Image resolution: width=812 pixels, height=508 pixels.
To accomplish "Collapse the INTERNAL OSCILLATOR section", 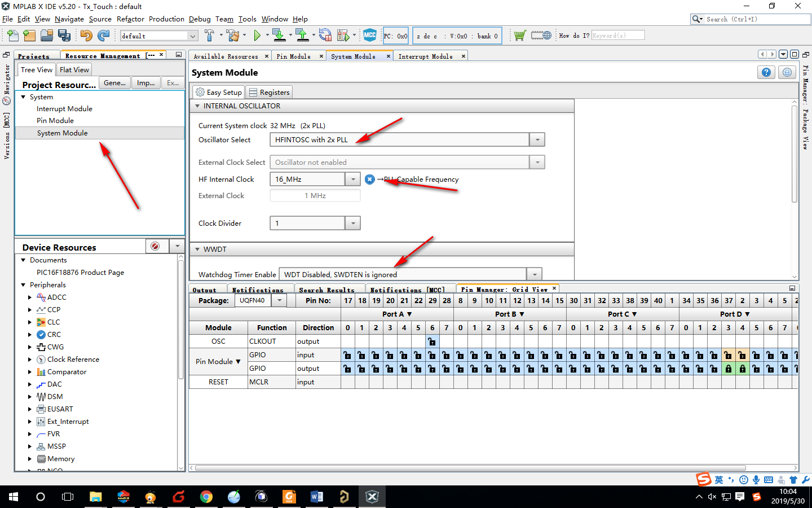I will [x=197, y=106].
